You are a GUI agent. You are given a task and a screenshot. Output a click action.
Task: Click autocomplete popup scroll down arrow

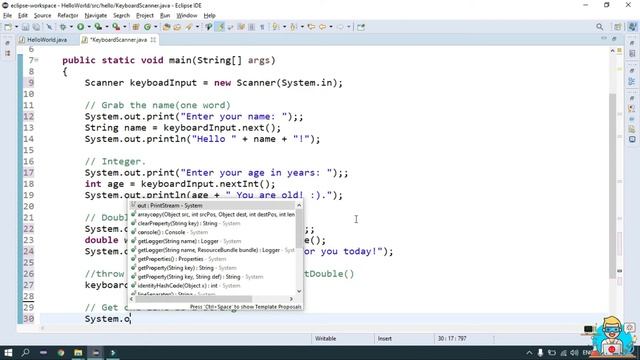pos(299,291)
